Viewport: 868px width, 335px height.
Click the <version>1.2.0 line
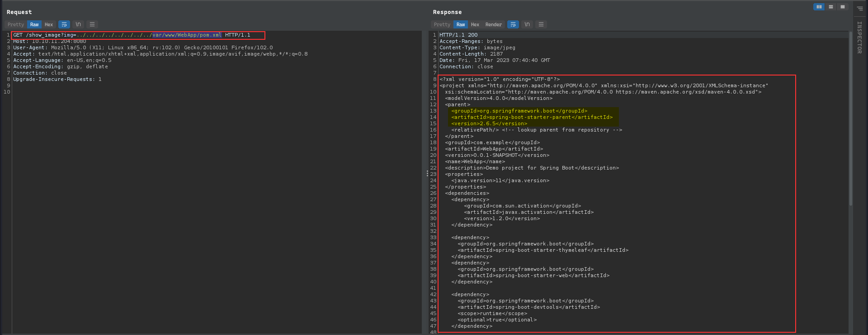click(x=502, y=218)
